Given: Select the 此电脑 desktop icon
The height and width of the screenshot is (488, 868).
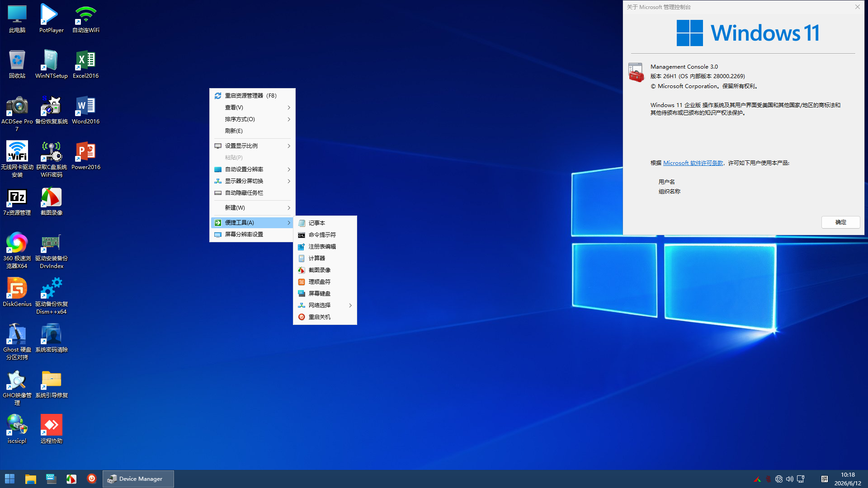Looking at the screenshot, I should coord(17,19).
